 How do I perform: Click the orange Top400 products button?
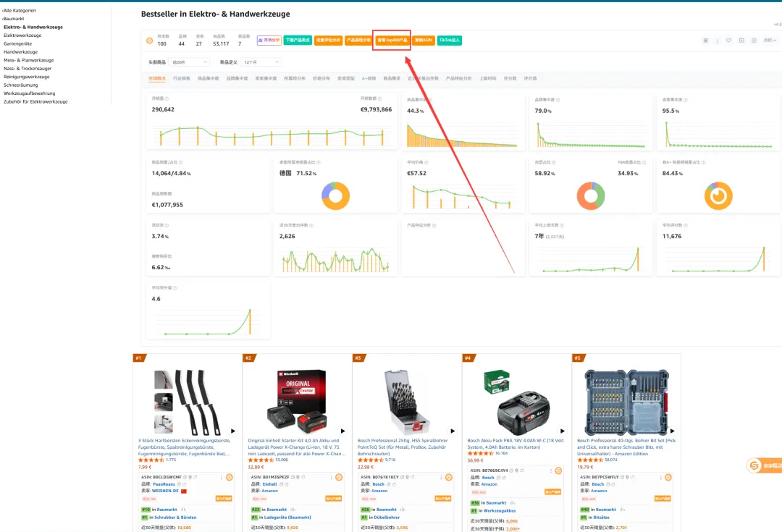[x=392, y=41]
